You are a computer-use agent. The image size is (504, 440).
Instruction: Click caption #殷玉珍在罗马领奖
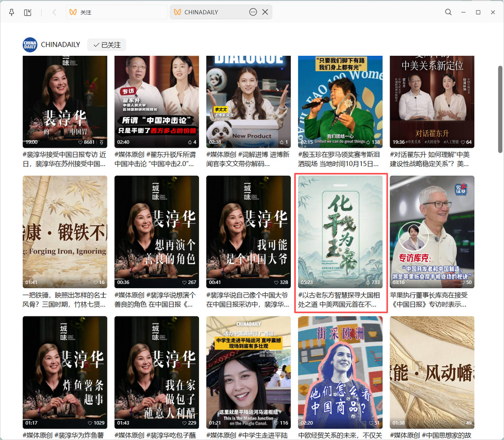pos(339,159)
